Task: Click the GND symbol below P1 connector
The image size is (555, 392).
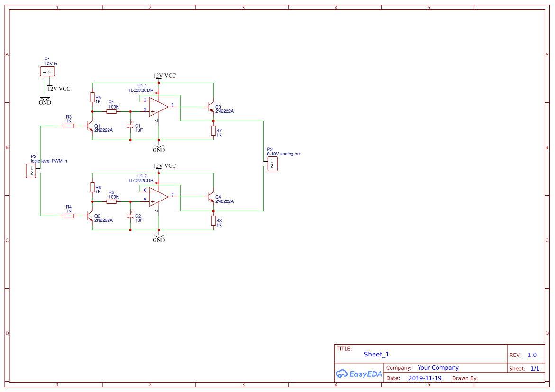Action: [45, 101]
